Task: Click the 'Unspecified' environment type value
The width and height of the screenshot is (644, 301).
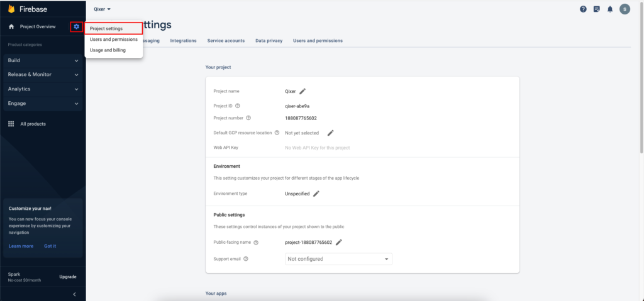Action: (297, 194)
